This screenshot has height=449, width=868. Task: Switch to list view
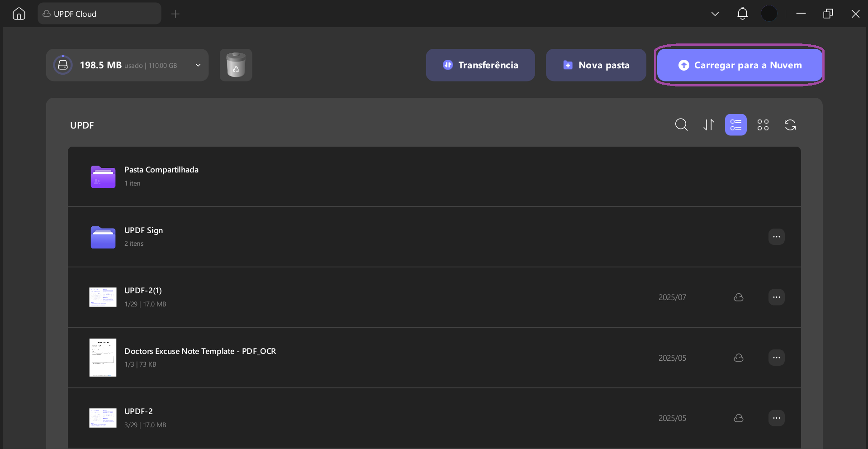(736, 125)
